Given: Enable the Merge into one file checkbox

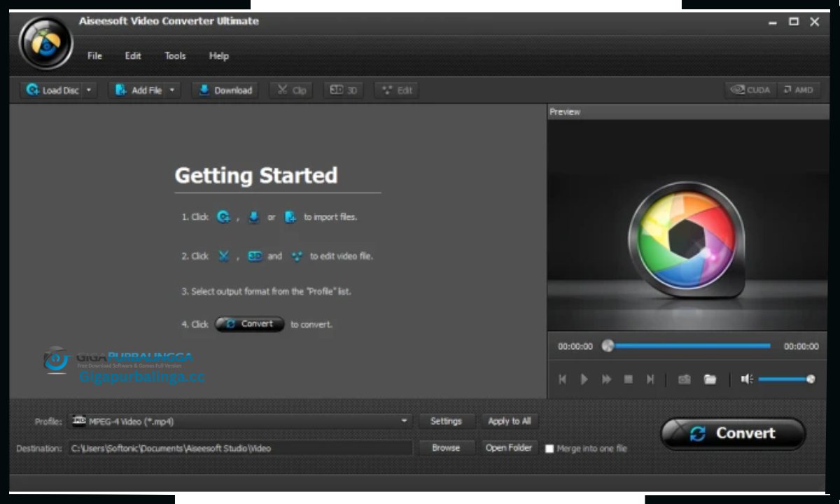Looking at the screenshot, I should coord(549,449).
